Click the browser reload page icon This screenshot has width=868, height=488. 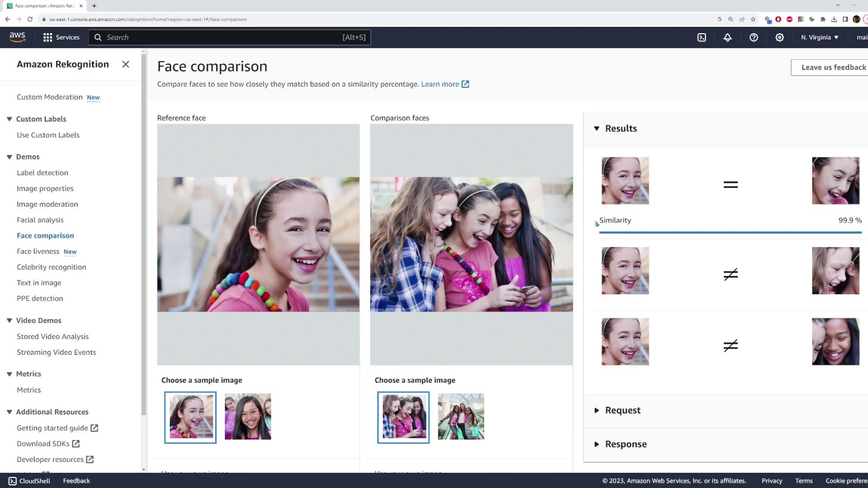coord(30,19)
